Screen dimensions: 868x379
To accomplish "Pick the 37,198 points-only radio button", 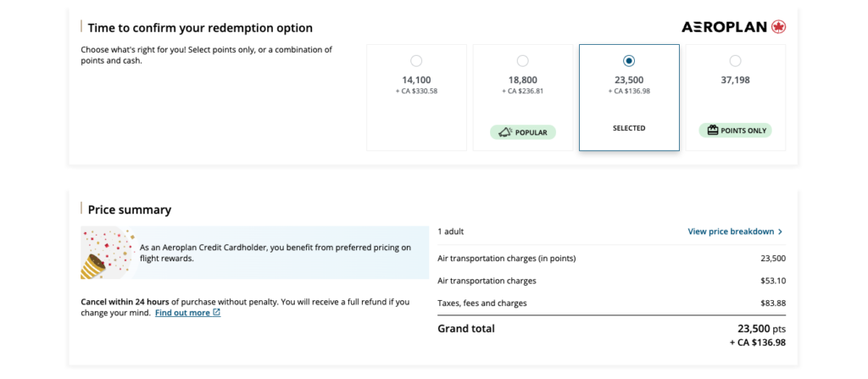I will [x=735, y=61].
